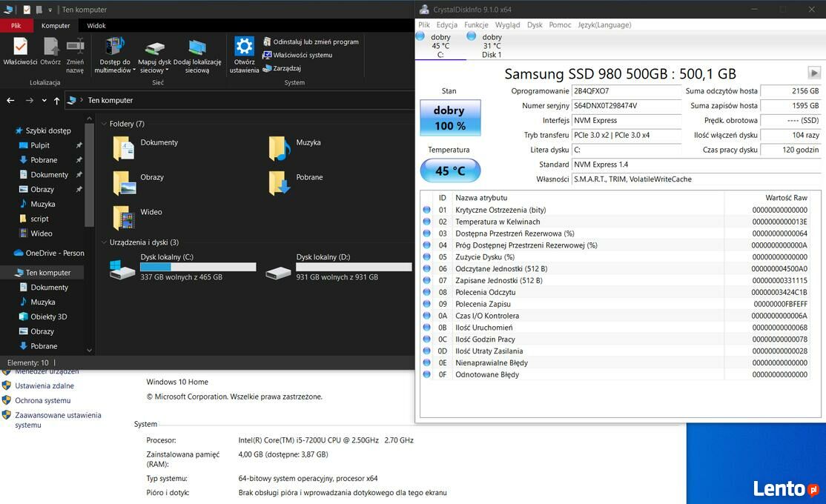Click serial number field S64DNX0T298474V
The image size is (826, 504).
point(627,106)
